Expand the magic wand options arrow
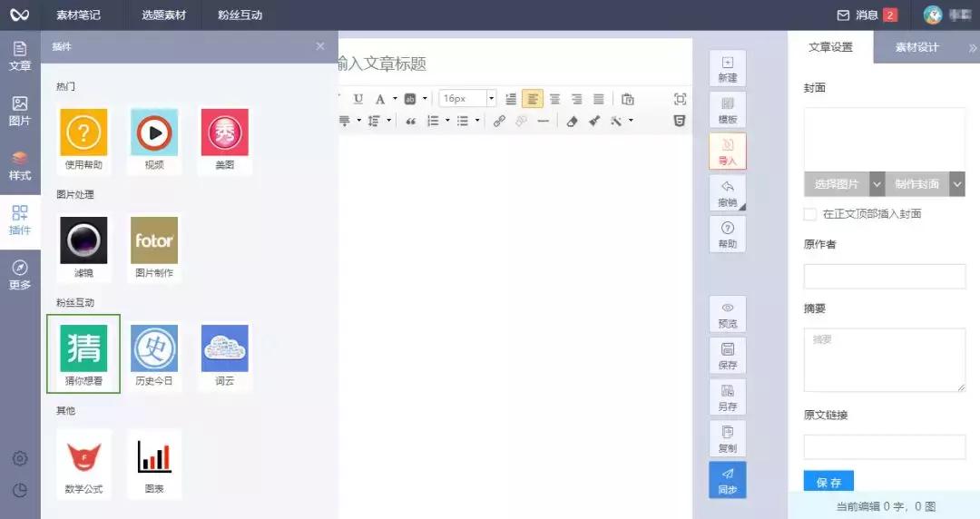This screenshot has height=519, width=980. click(632, 121)
